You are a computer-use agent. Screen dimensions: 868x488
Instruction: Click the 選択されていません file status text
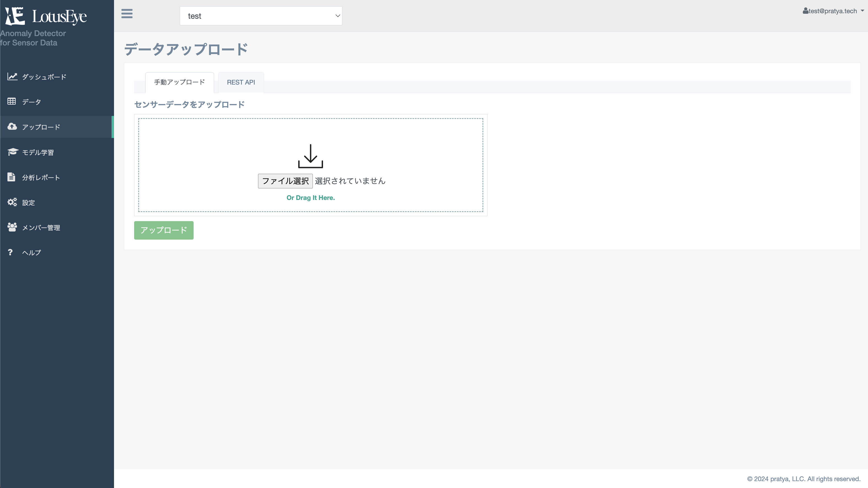coord(350,181)
